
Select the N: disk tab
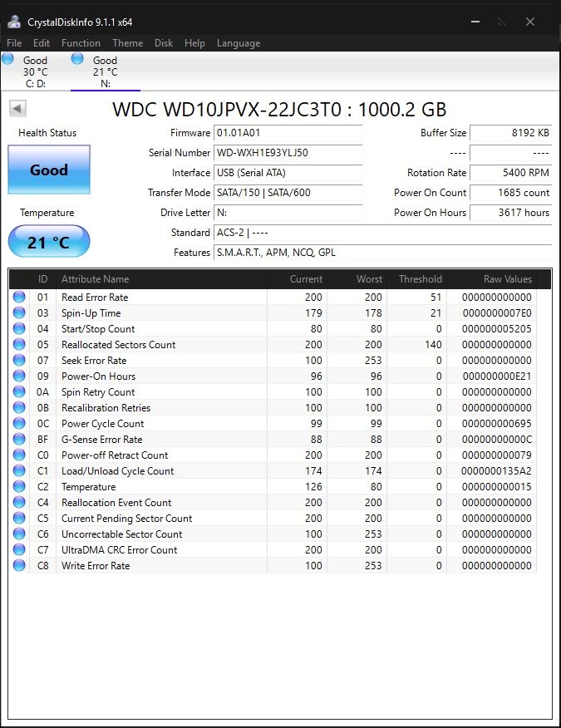tap(106, 71)
